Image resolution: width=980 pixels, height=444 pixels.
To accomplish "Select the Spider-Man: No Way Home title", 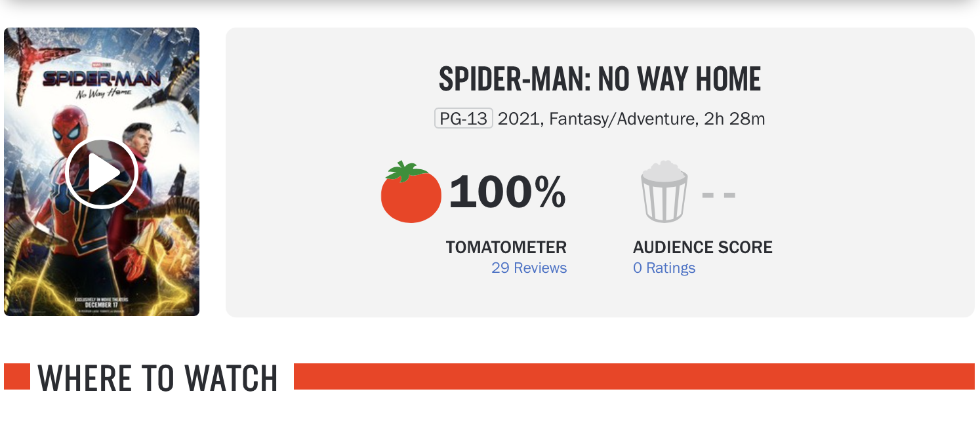I will 599,78.
